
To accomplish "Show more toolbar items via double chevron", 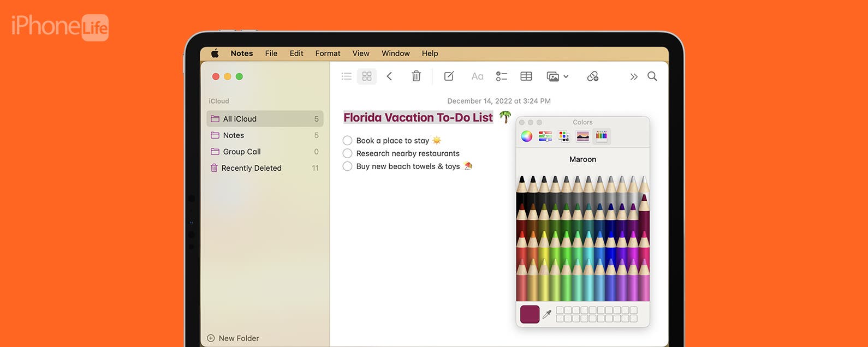I will tap(633, 77).
